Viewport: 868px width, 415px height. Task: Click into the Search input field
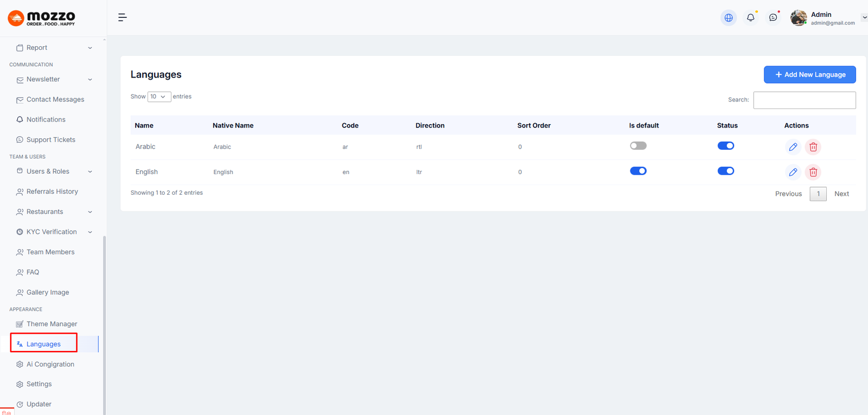click(804, 100)
